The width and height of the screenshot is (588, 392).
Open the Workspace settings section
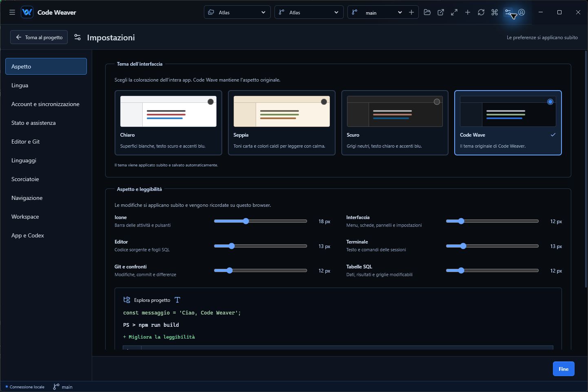pyautogui.click(x=46, y=217)
